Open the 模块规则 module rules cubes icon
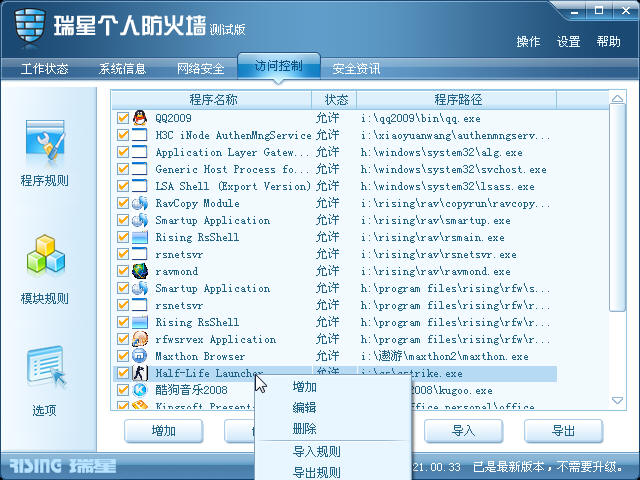 click(45, 255)
